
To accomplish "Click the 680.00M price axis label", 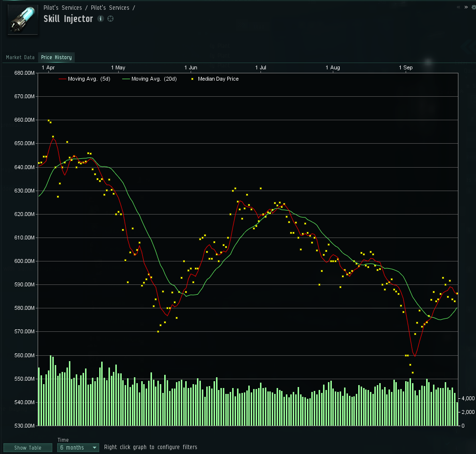I will (x=24, y=73).
